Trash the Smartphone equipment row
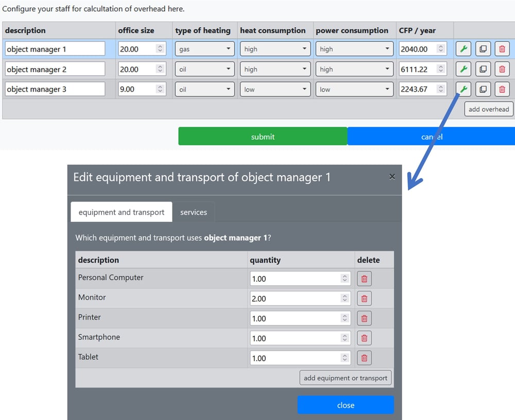 (364, 338)
